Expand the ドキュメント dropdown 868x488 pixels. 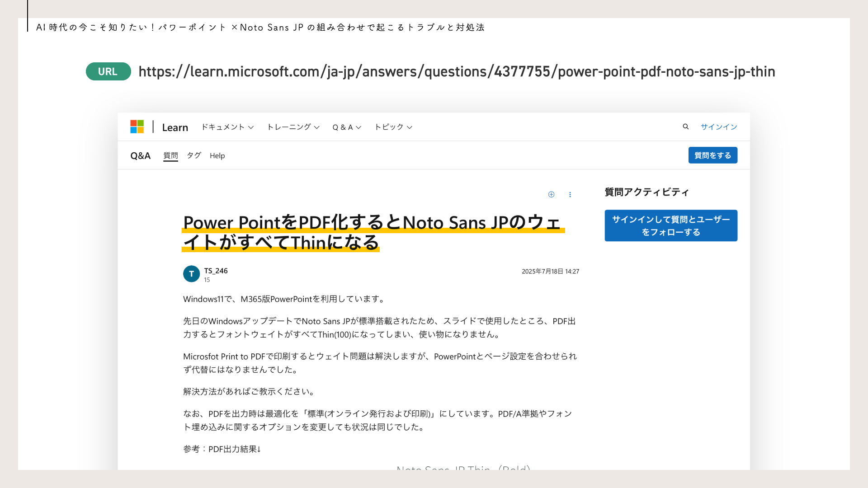pos(227,127)
